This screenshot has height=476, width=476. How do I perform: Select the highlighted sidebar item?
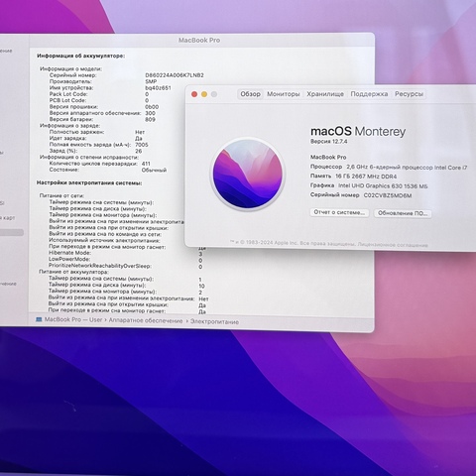(x=11, y=233)
